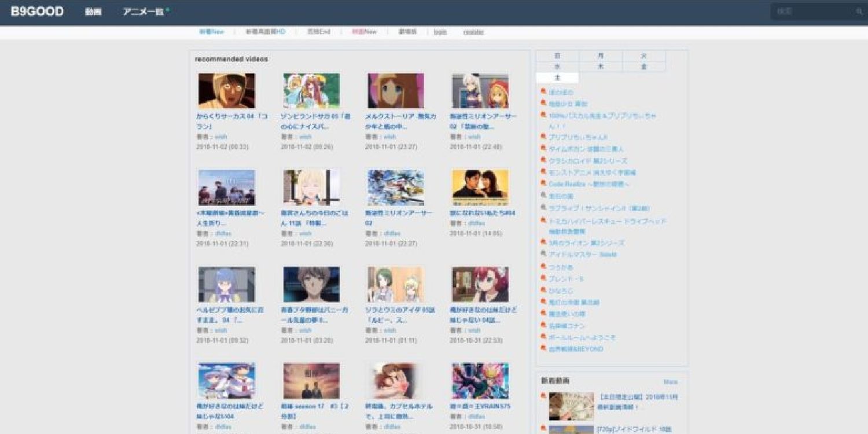
Task: Click the orange icon beside 境界戦機&BEYOND
Action: pos(543,349)
